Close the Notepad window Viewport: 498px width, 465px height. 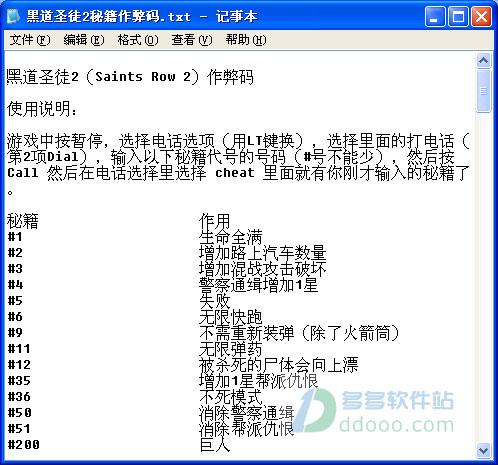pos(481,16)
